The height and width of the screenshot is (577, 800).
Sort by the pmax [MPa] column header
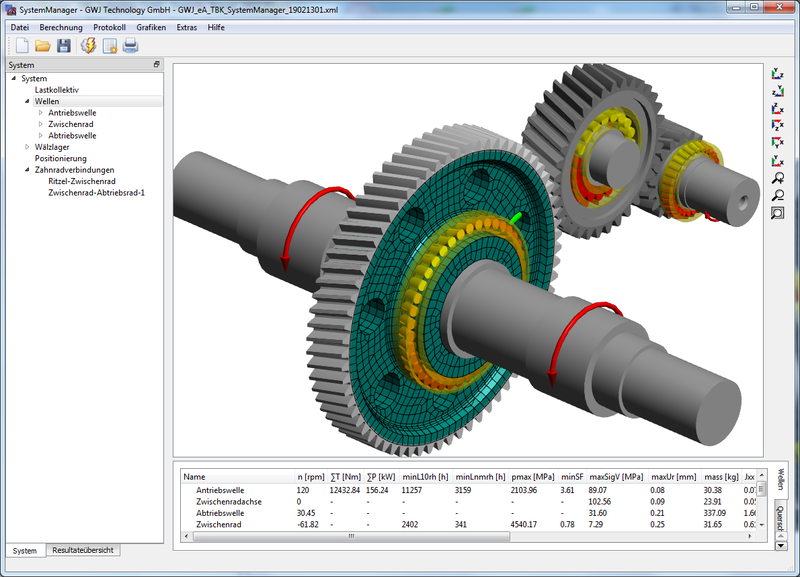532,477
